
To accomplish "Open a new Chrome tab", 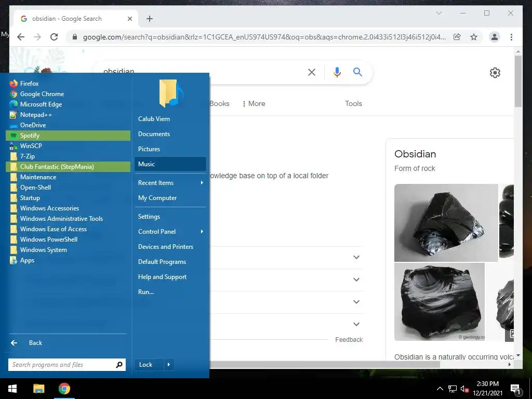I will point(150,19).
